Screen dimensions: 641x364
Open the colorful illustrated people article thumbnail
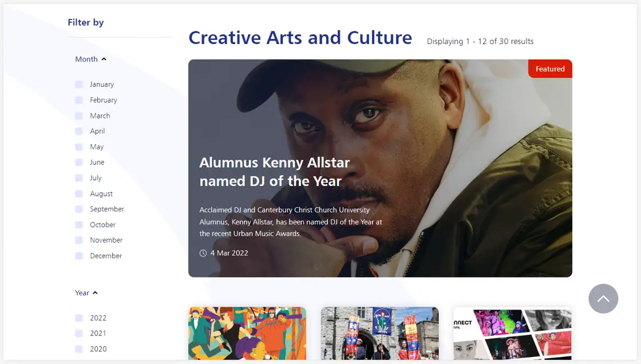[247, 333]
